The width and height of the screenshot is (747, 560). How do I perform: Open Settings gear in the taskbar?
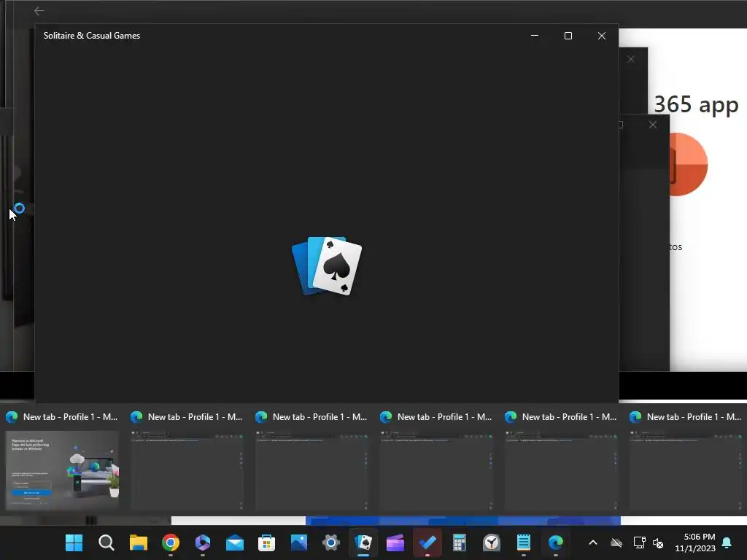[331, 542]
